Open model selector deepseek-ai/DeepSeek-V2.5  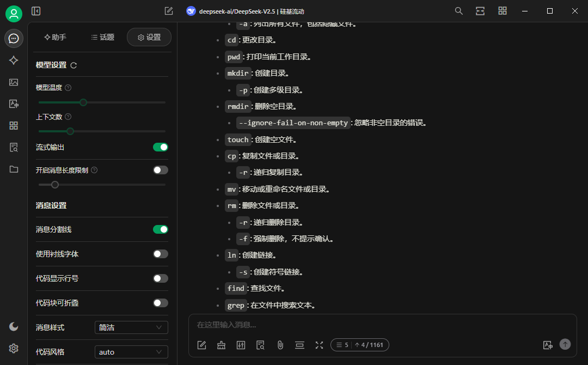click(x=245, y=11)
